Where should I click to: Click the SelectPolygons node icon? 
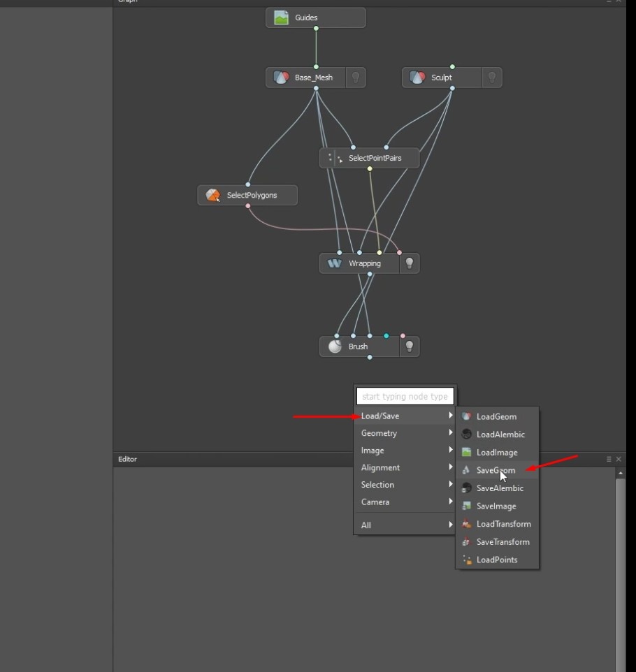coord(213,196)
